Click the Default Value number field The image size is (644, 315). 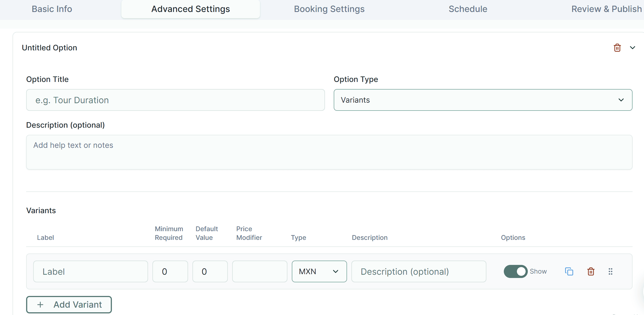click(x=210, y=271)
